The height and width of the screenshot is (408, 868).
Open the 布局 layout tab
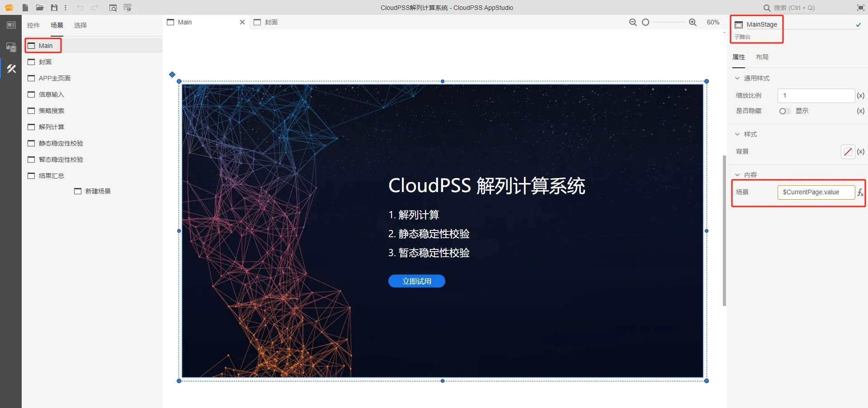762,57
